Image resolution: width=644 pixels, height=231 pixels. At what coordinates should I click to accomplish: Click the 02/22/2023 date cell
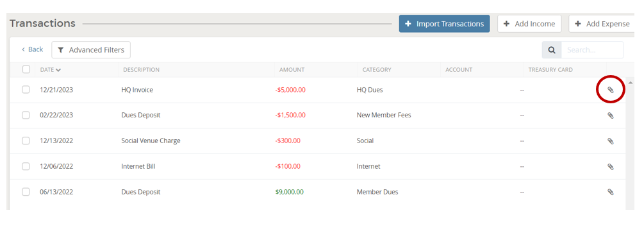pos(56,115)
